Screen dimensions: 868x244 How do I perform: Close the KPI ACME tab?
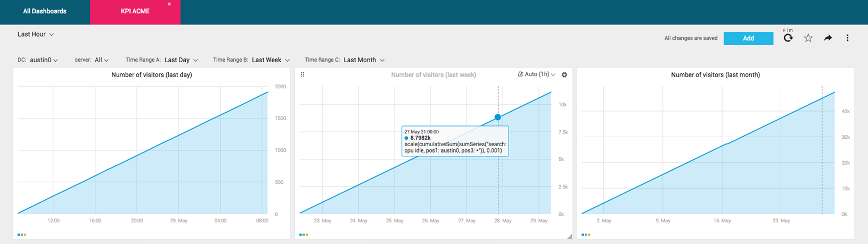click(x=169, y=4)
